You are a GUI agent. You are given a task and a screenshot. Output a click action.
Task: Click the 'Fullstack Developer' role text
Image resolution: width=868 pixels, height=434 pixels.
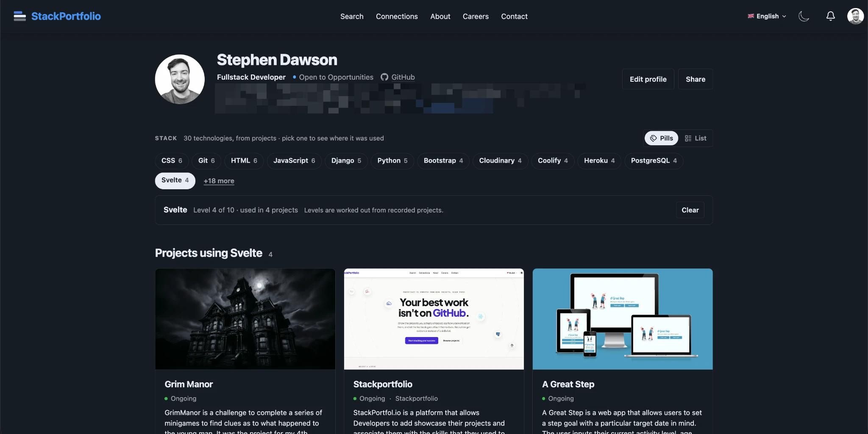click(251, 77)
